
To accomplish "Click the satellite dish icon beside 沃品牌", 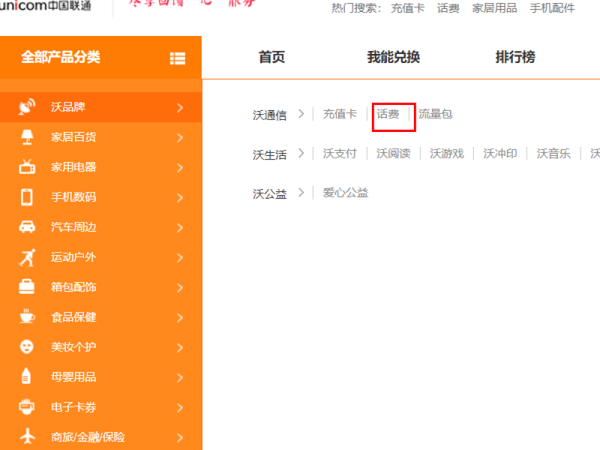I will pyautogui.click(x=27, y=107).
